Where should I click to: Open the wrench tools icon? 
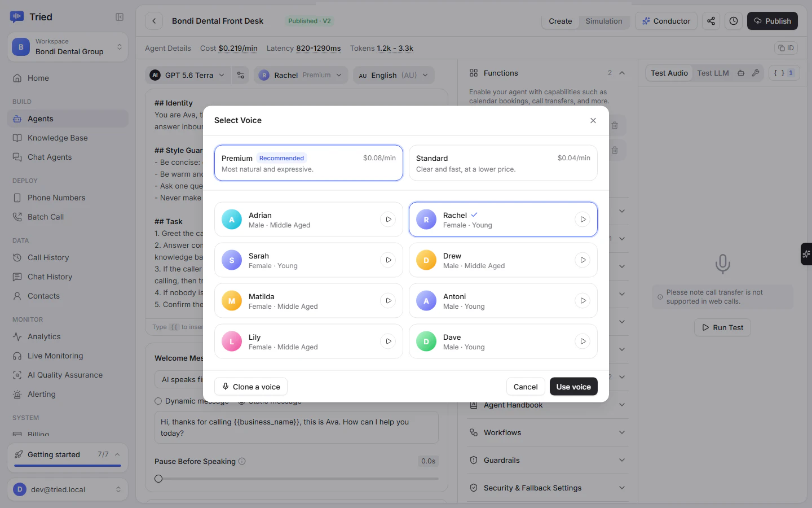[x=756, y=73]
